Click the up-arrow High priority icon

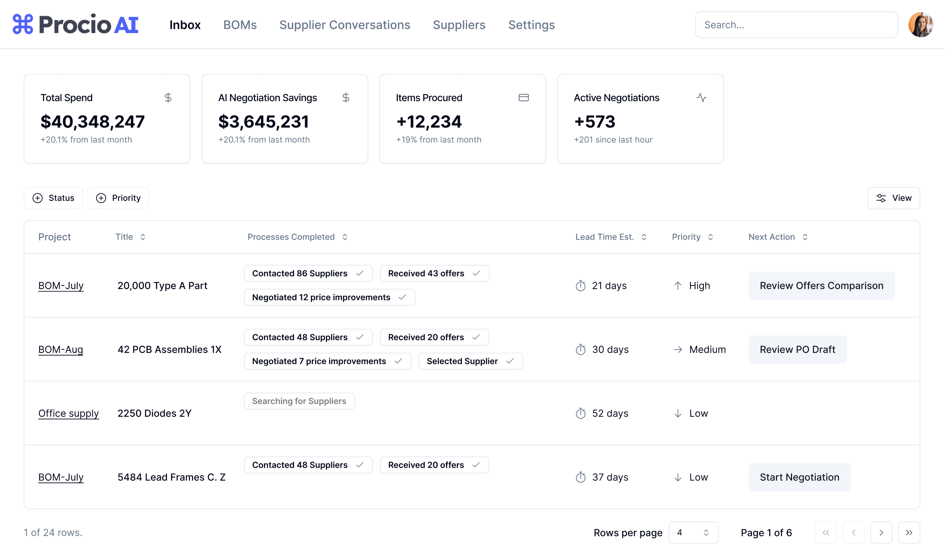pyautogui.click(x=677, y=286)
